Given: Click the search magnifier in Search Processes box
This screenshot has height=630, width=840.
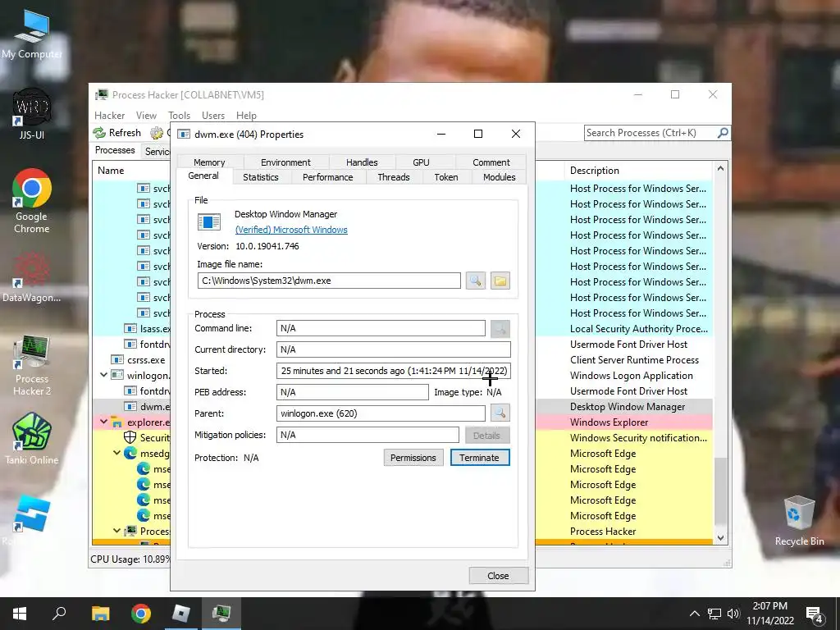Looking at the screenshot, I should [723, 132].
